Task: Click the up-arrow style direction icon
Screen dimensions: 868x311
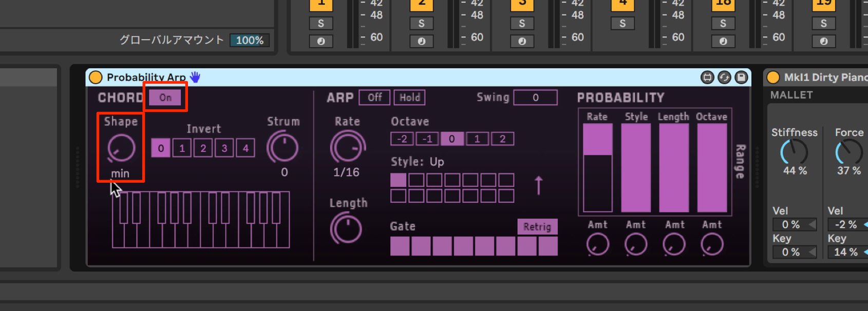Action: [x=538, y=185]
